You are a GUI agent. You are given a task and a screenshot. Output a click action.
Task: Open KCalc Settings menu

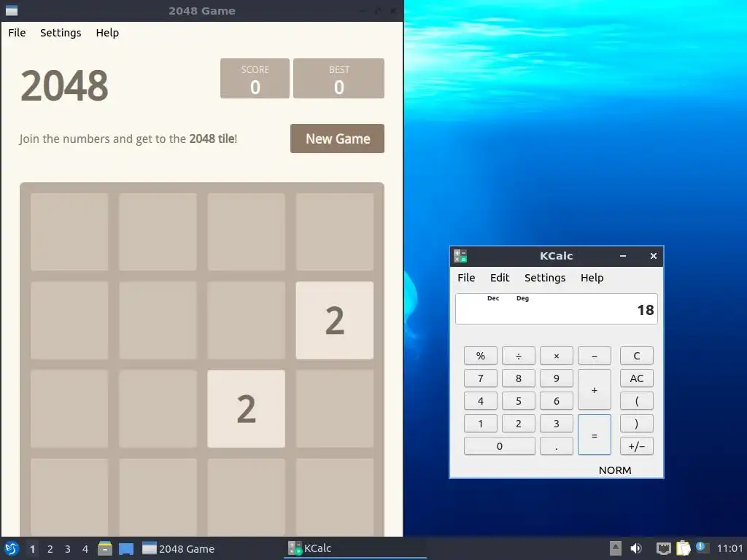[545, 278]
